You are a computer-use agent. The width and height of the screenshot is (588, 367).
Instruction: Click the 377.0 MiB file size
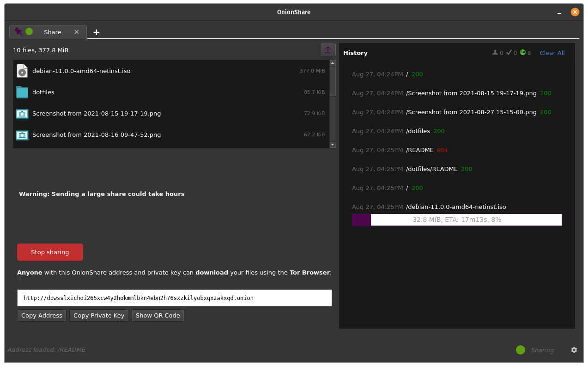click(x=312, y=71)
